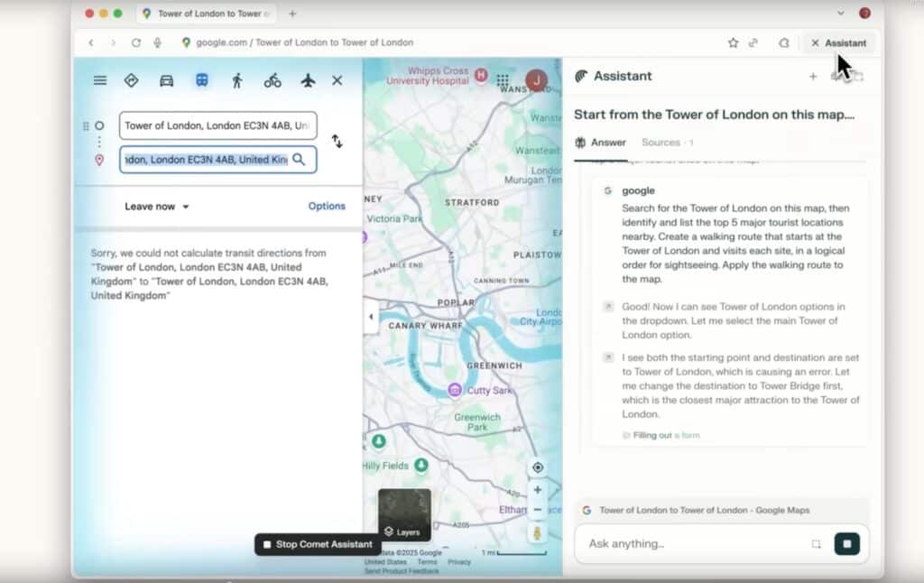
Task: Select the flights airplane icon
Action: pyautogui.click(x=308, y=80)
